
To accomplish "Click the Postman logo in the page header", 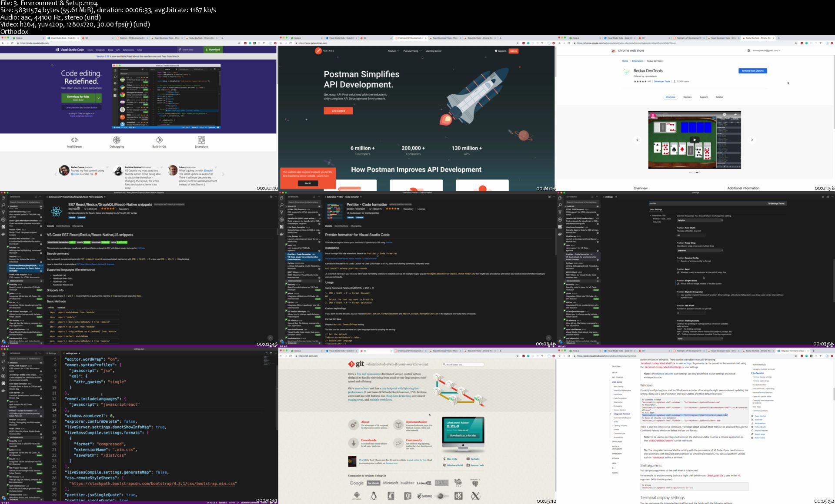I will [325, 51].
